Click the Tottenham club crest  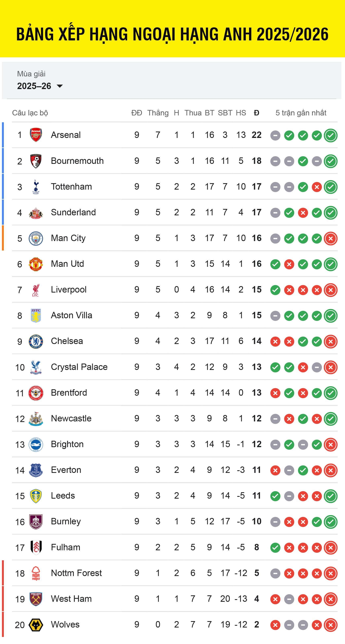click(36, 187)
